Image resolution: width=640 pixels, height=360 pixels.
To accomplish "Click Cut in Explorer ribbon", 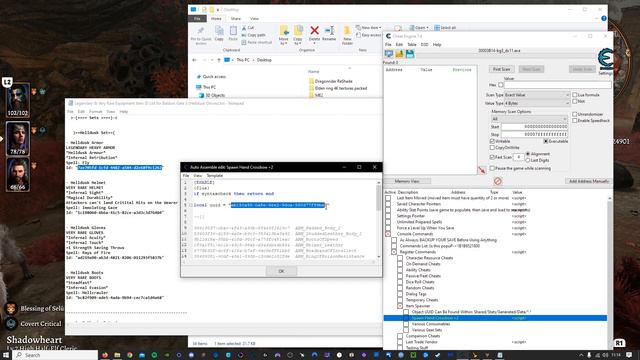I will point(248,28).
